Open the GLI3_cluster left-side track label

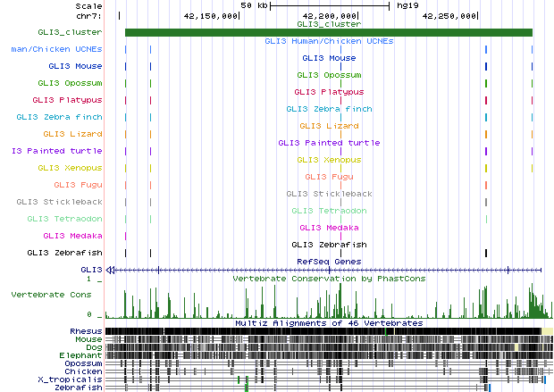point(70,32)
